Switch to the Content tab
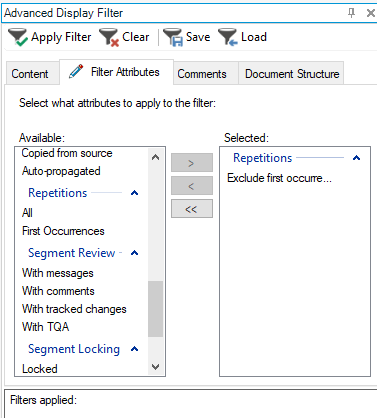 [30, 74]
